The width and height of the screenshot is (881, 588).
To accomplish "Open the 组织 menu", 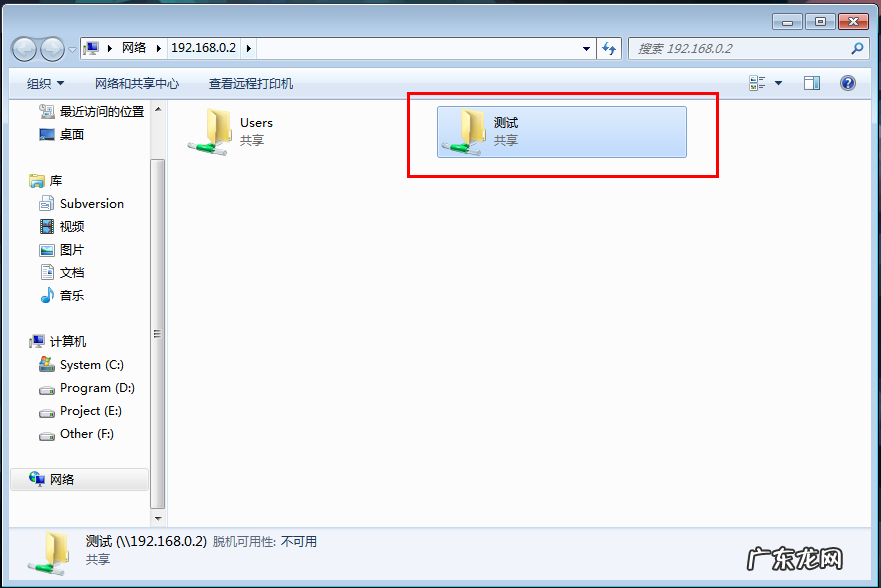I will [46, 84].
